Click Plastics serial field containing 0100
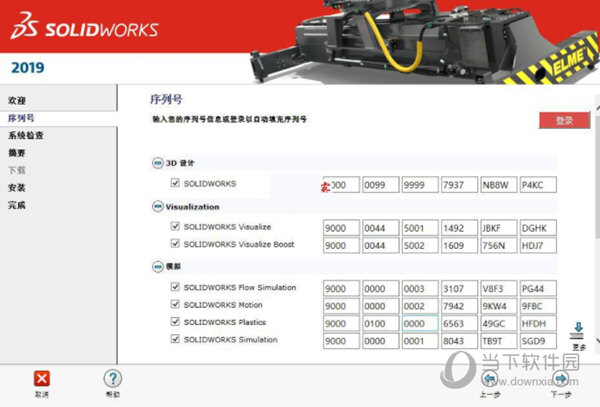Screen dimensions: 600x407 tap(381, 324)
